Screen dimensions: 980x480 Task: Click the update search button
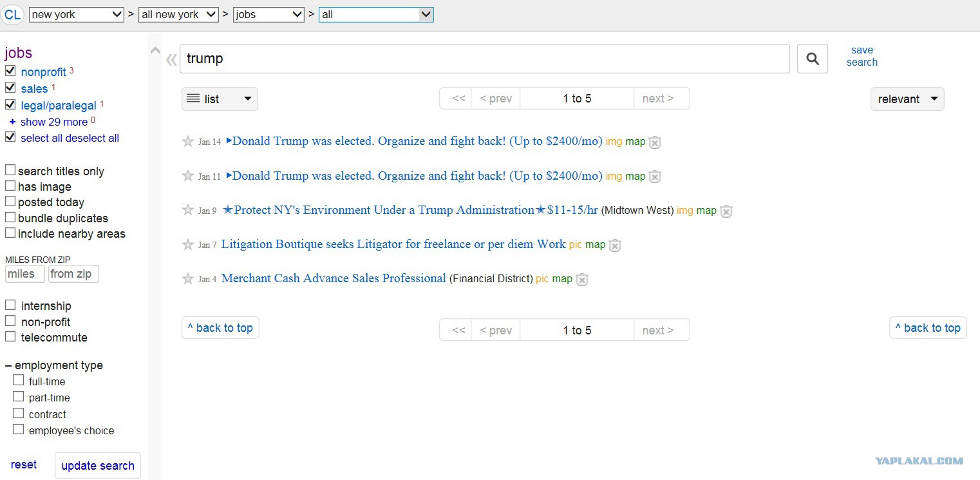tap(98, 466)
